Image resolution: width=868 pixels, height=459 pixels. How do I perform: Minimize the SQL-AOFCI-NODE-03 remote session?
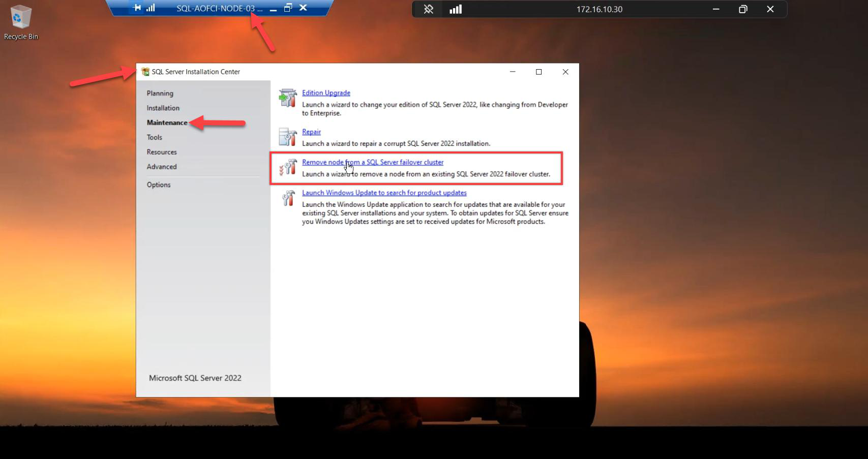click(x=273, y=9)
